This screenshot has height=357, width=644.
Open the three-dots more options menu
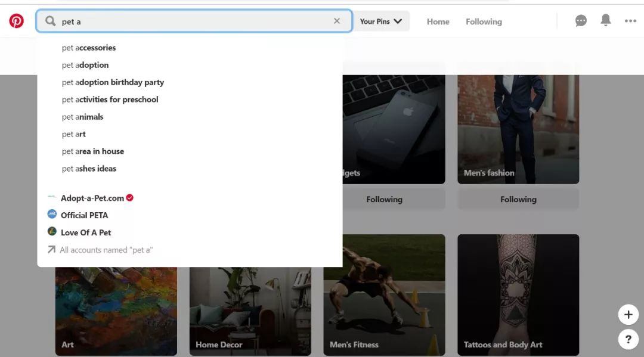[x=630, y=21]
